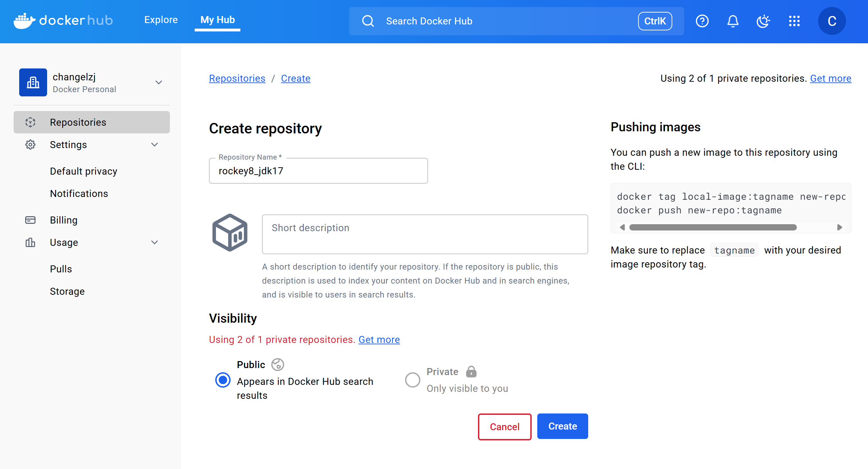Open Repositories in the sidebar

[92, 122]
